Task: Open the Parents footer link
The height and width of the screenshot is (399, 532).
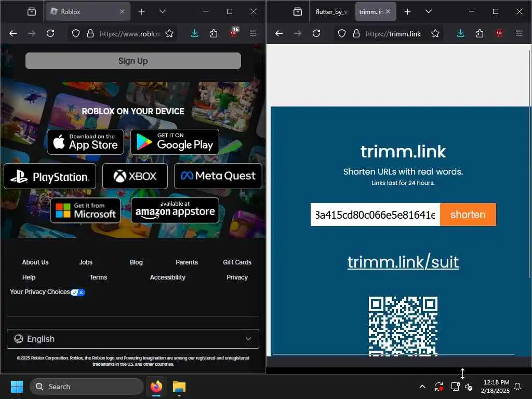Action: 187,262
